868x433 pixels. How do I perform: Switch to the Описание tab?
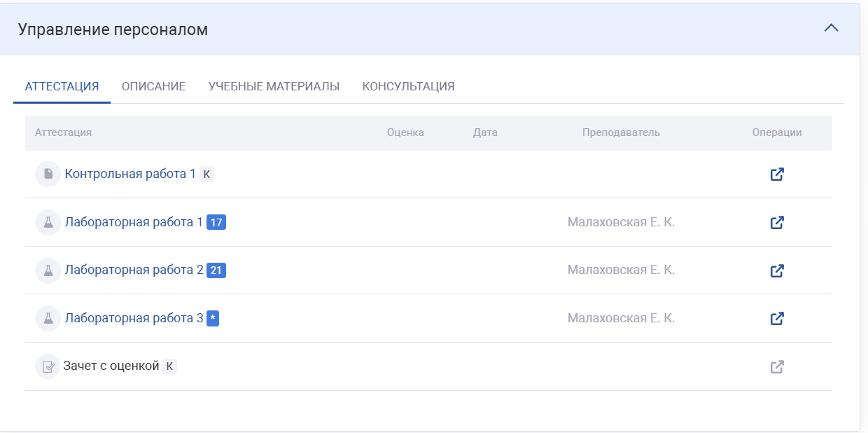[153, 87]
